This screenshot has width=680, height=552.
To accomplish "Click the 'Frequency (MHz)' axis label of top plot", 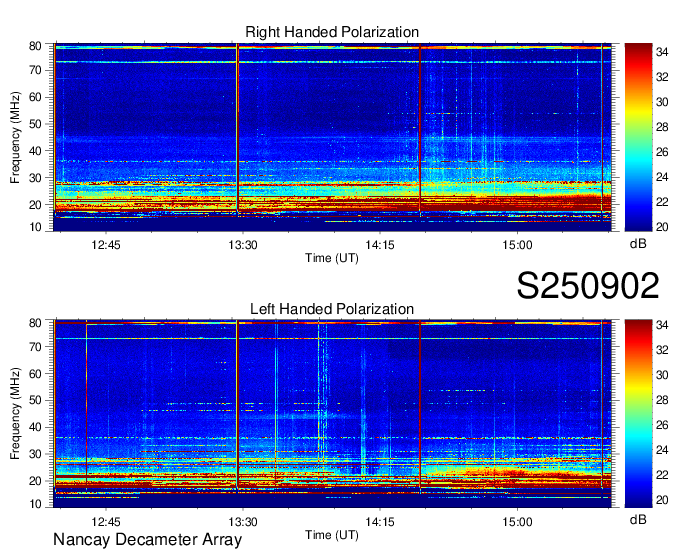I will coord(15,137).
